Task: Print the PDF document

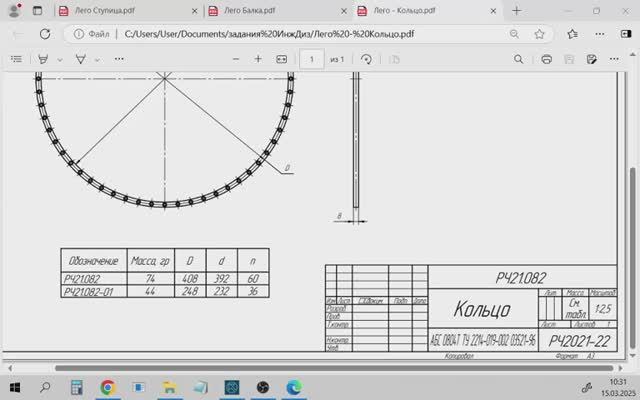Action: 546,59
